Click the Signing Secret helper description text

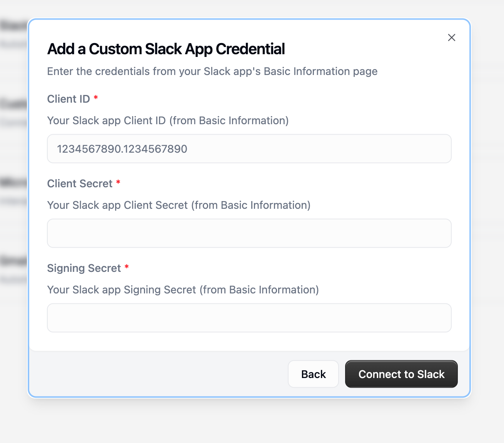(x=183, y=290)
